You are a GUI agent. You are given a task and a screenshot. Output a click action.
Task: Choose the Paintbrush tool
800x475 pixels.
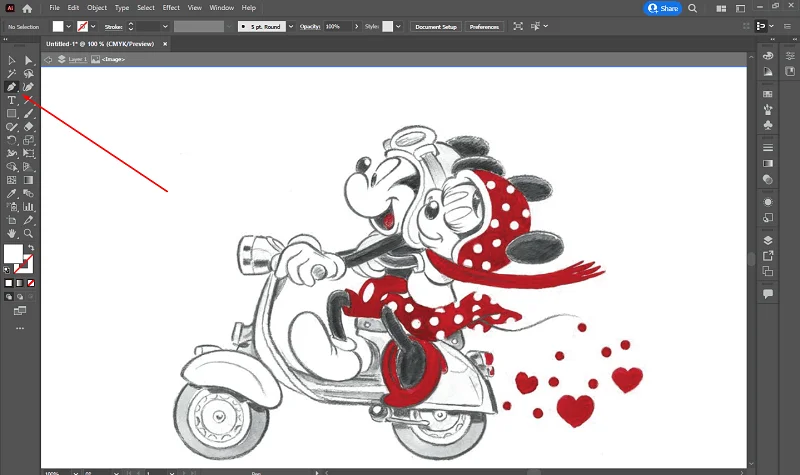29,114
